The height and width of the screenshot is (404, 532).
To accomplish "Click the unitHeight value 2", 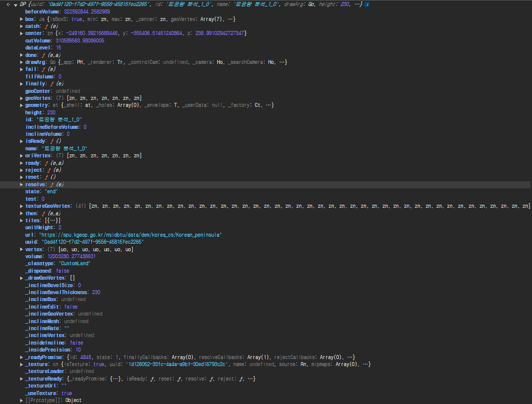I will tap(60, 227).
